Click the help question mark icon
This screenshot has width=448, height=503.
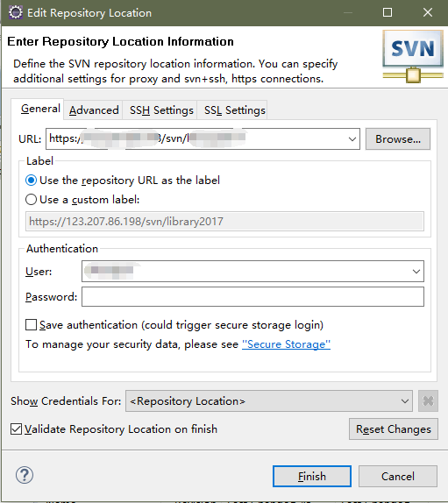(25, 475)
